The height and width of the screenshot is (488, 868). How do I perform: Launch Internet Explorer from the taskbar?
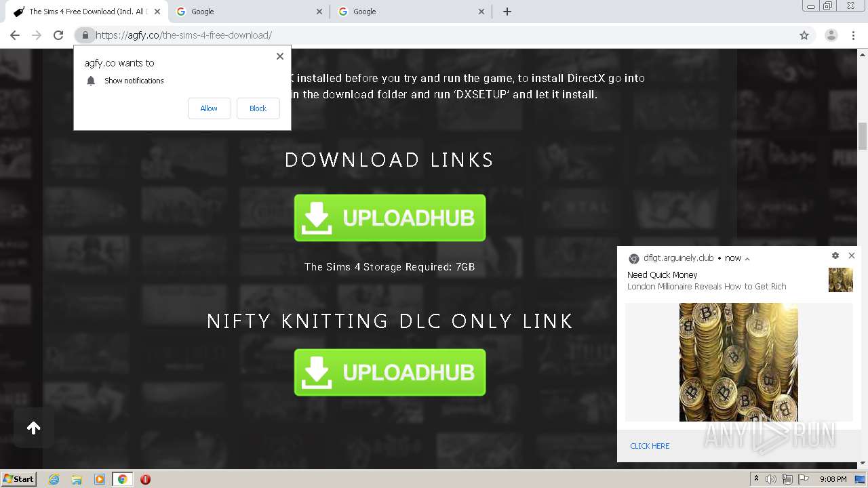coord(54,479)
